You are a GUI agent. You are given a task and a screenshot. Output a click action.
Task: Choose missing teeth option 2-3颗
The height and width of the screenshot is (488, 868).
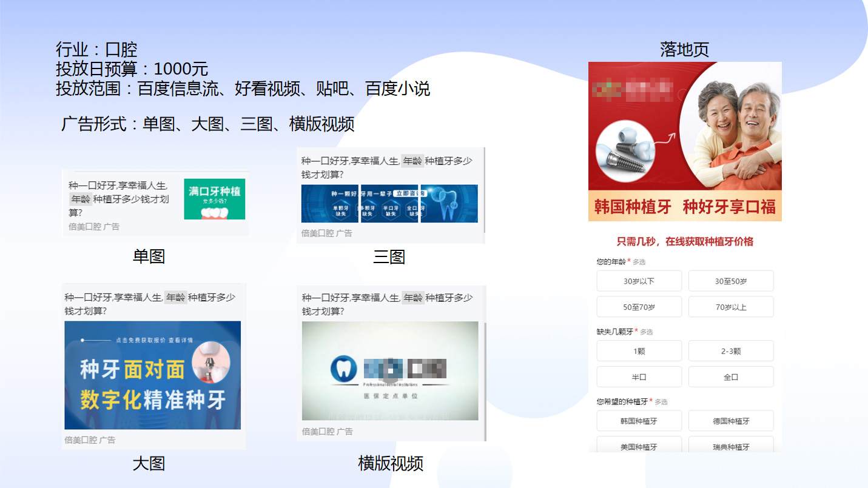(731, 351)
